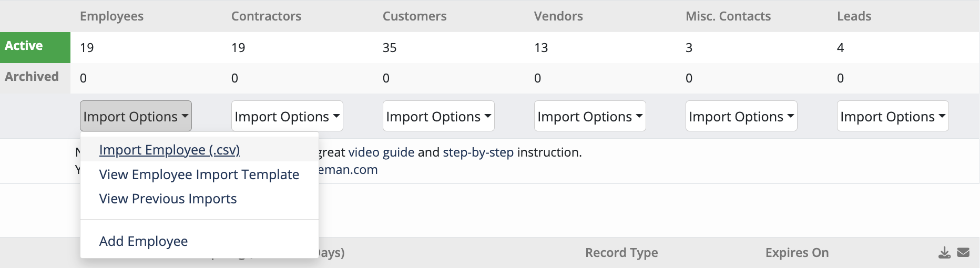Choose View Employee Import Template
The width and height of the screenshot is (980, 268).
click(x=199, y=174)
